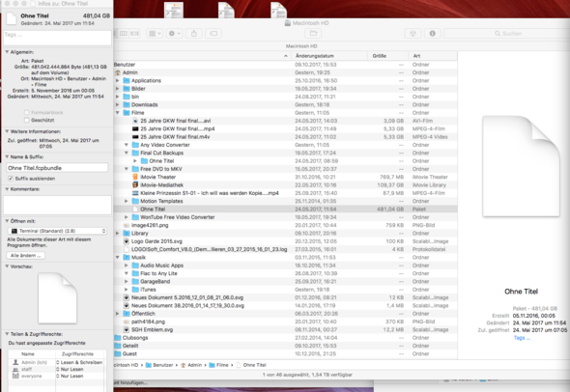The height and width of the screenshot is (392, 570).
Task: Open the Arrange grouping dropdown in toolbar
Action: pos(155,34)
